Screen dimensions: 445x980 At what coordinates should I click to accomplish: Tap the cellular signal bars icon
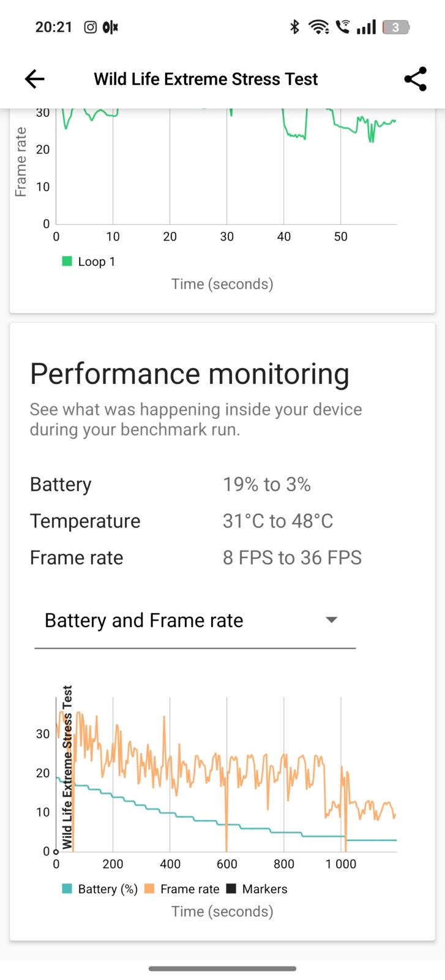coord(366,27)
